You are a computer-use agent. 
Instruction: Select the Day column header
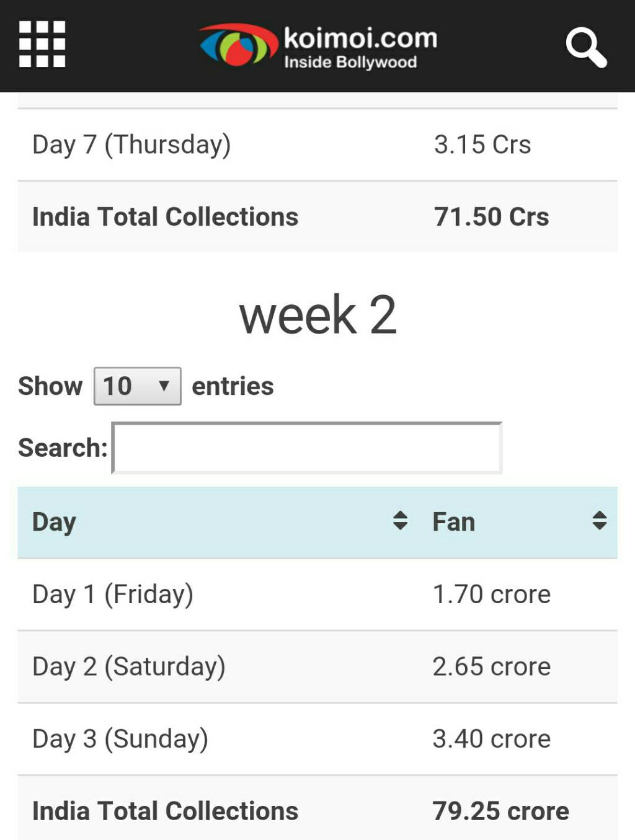[218, 523]
